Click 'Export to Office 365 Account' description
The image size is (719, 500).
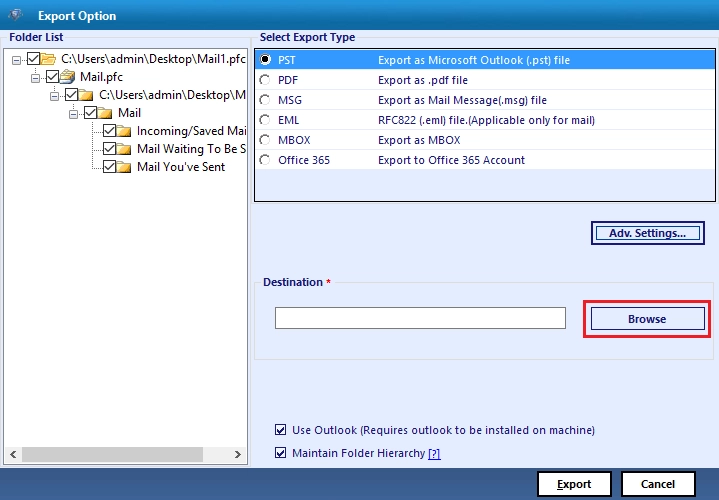coord(451,160)
